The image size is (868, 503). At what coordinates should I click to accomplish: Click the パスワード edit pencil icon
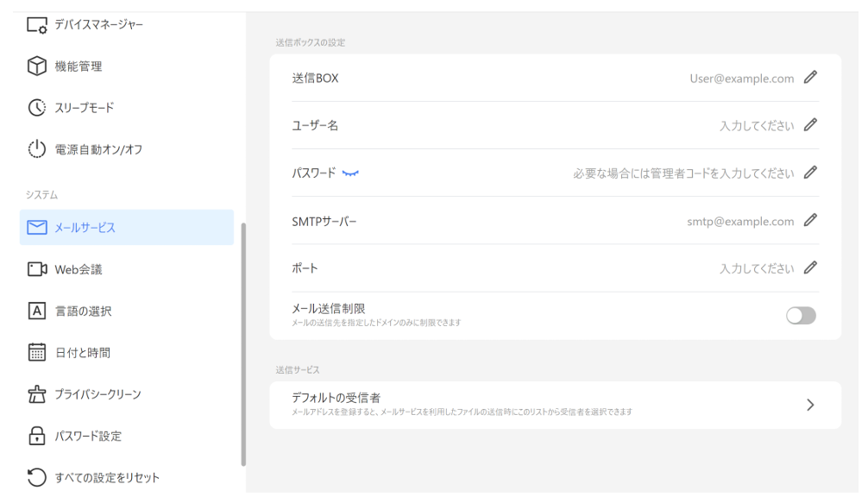tap(809, 173)
